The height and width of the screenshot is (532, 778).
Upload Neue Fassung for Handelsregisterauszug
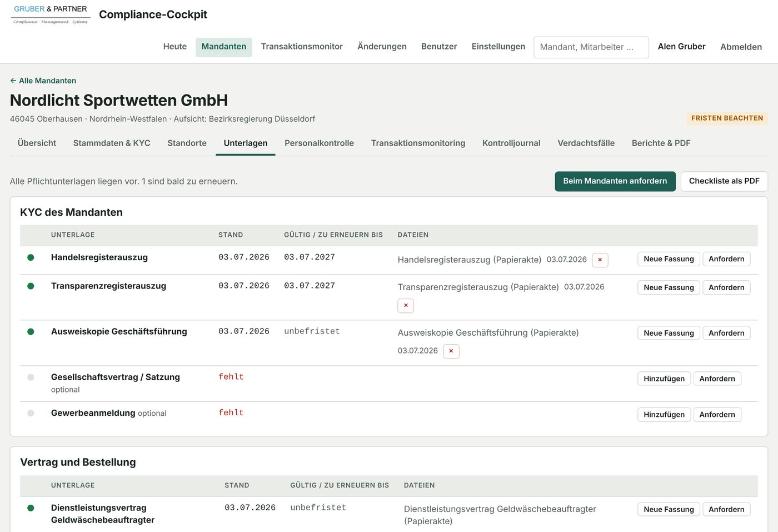[669, 259]
